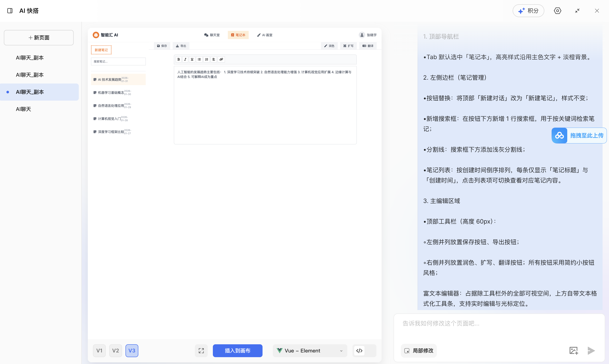This screenshot has height=364, width=609.
Task: Open the 翻译 translate tool
Action: [x=368, y=46]
